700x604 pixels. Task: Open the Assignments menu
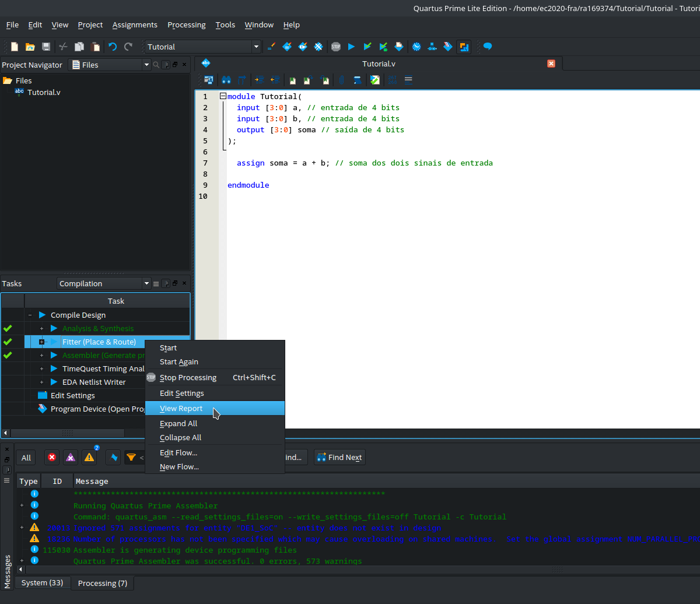pyautogui.click(x=135, y=25)
